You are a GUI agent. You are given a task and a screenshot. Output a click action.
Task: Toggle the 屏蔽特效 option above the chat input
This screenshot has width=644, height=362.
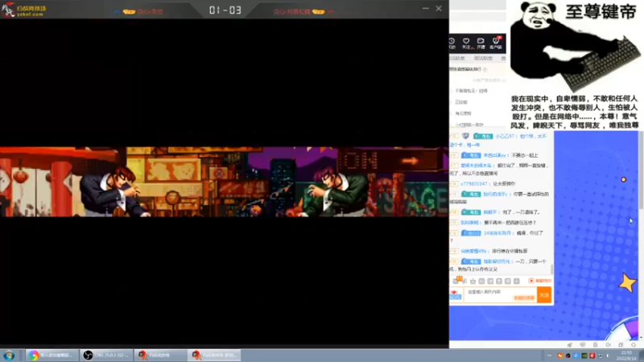(x=540, y=281)
